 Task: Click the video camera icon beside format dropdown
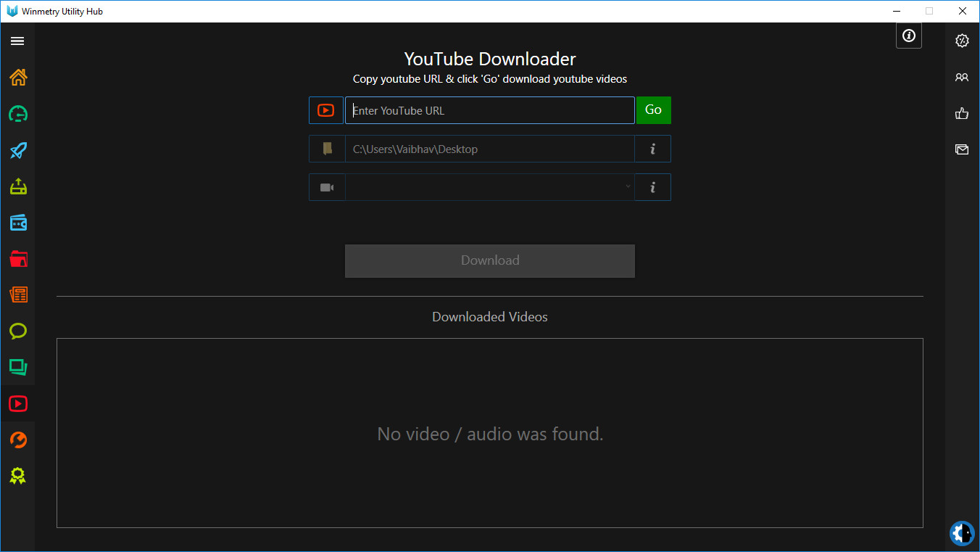327,187
